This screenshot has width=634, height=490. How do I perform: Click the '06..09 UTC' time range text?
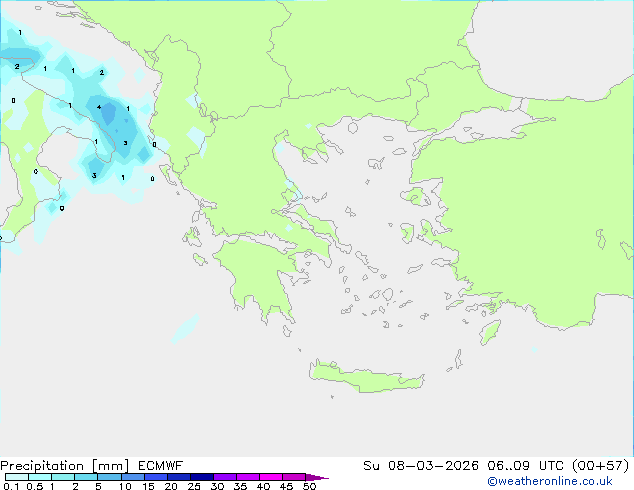pyautogui.click(x=525, y=466)
